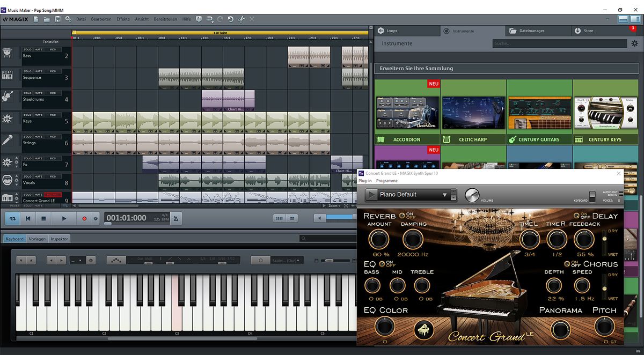The width and height of the screenshot is (644, 362).
Task: Click the Save project icon in the toolbar
Action: [57, 19]
